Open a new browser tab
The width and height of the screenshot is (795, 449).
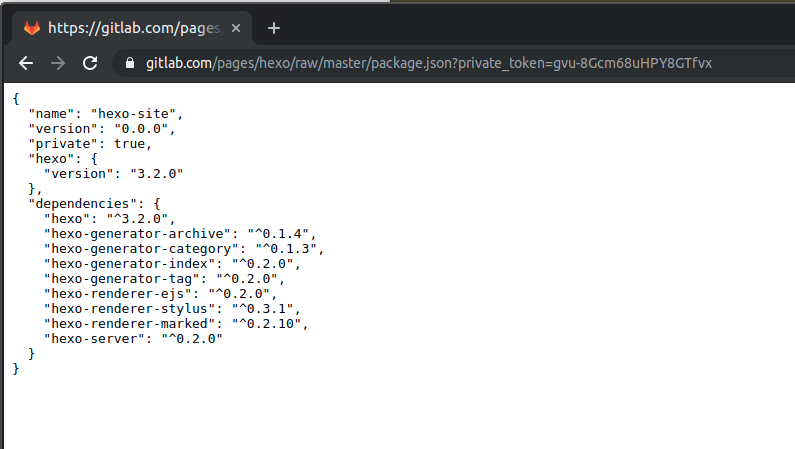(274, 28)
